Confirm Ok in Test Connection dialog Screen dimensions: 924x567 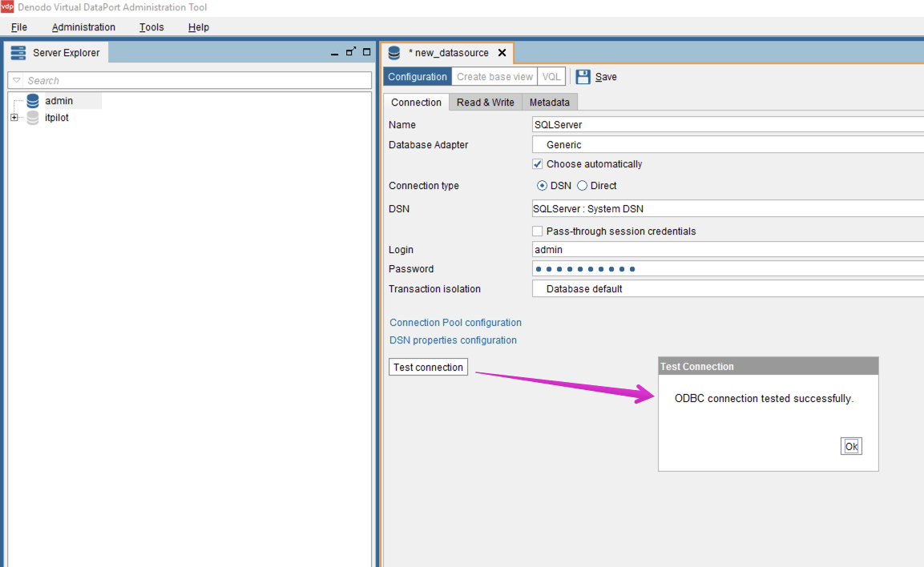[852, 446]
